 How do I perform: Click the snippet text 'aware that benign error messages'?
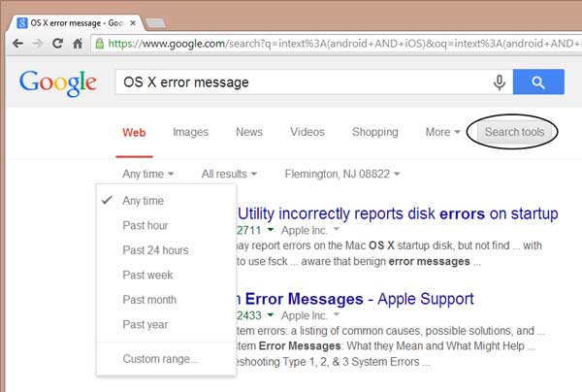coord(386,261)
